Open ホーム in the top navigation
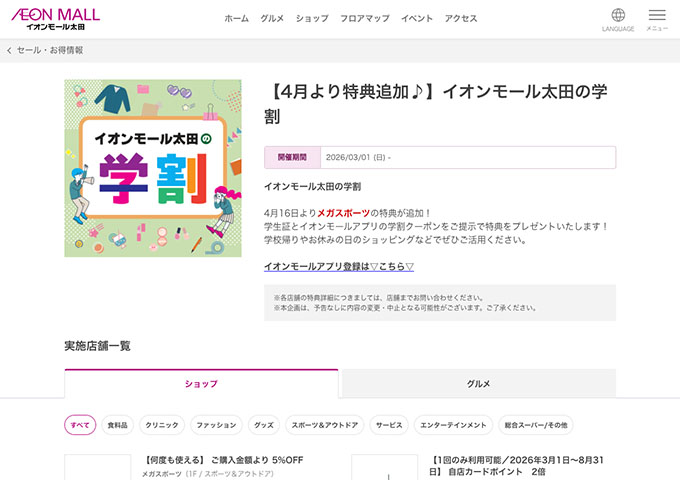 (236, 19)
